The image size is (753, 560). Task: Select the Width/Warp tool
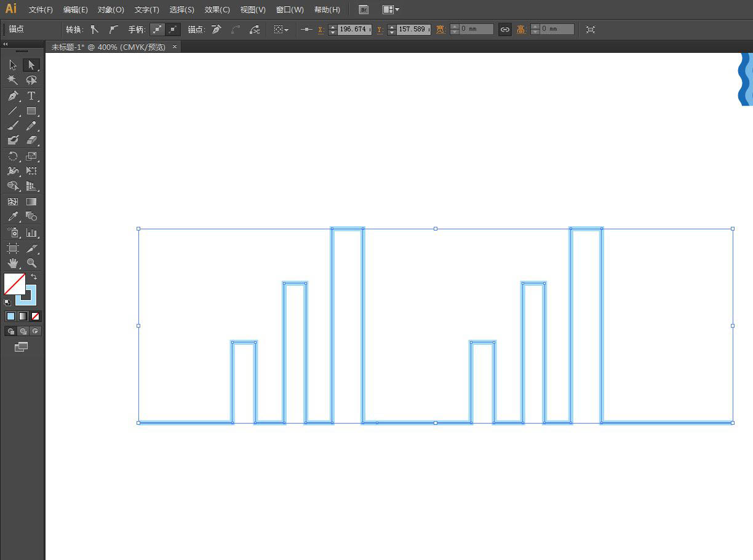coord(13,171)
